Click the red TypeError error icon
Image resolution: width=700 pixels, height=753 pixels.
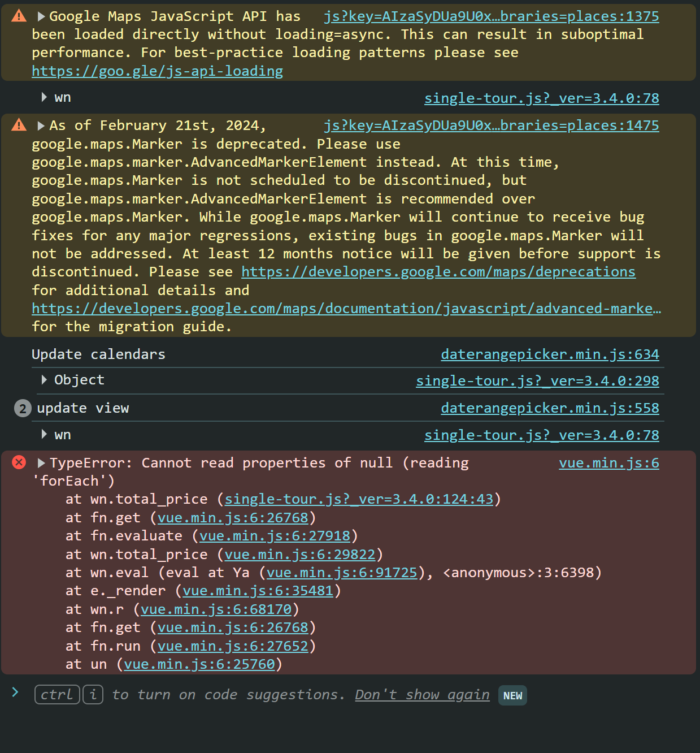coord(19,462)
